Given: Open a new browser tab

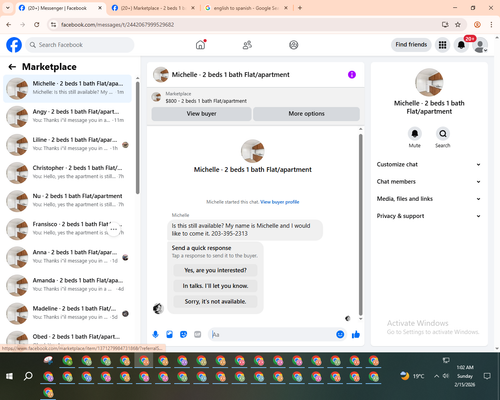Looking at the screenshot, I should pos(300,8).
